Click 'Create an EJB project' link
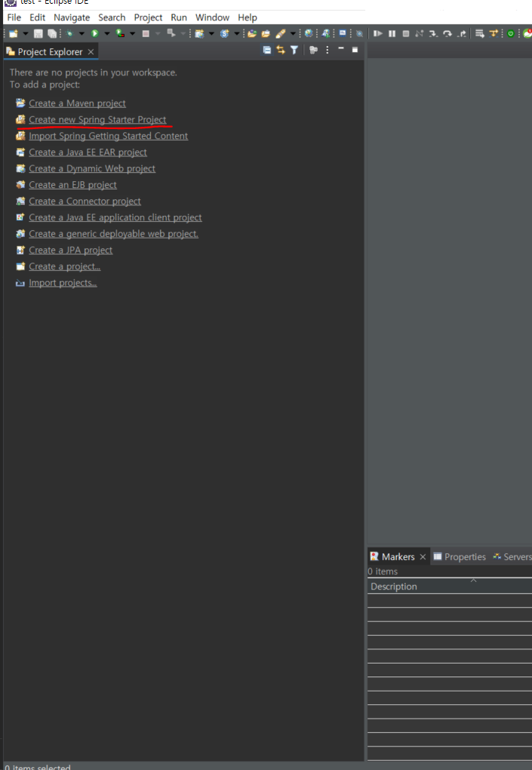 (72, 185)
